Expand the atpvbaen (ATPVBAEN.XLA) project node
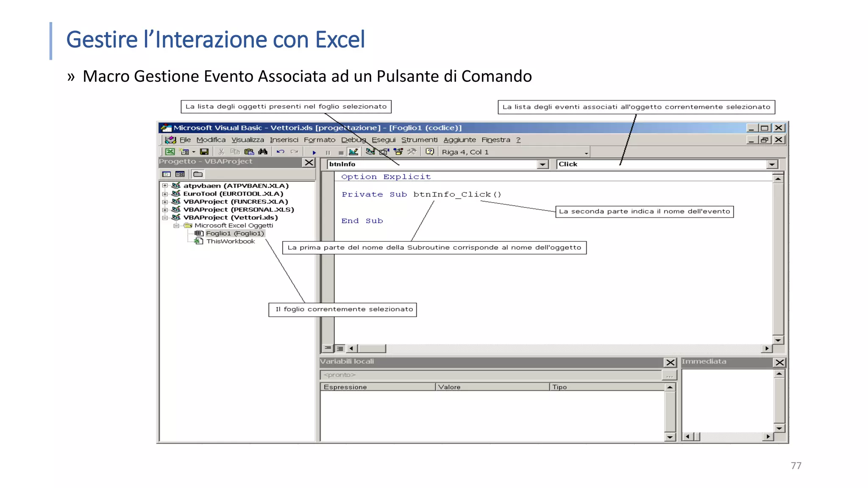This screenshot has height=488, width=868. (165, 186)
